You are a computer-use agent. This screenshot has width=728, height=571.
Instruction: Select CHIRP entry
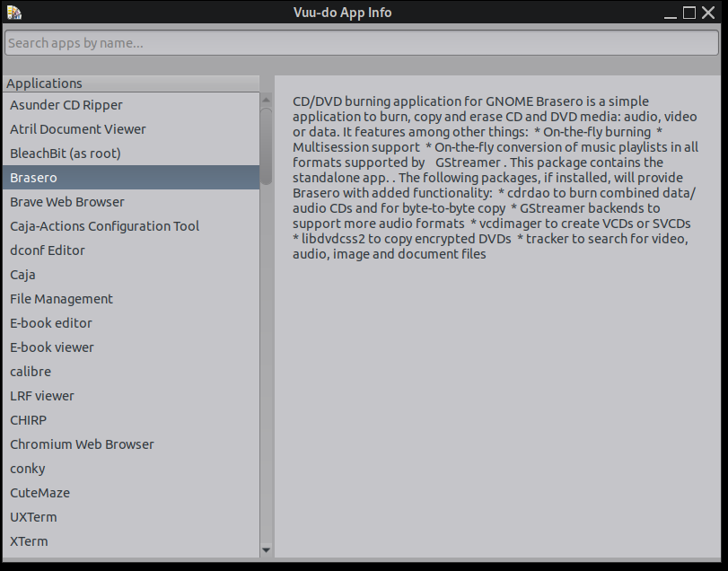tap(131, 419)
